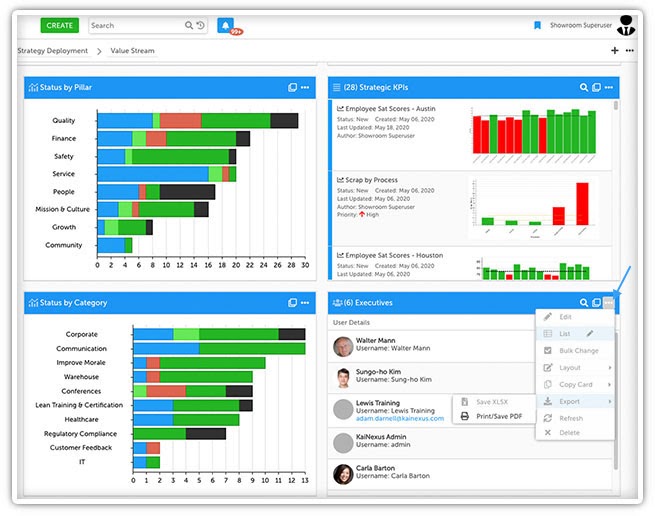Expand Export submenu
This screenshot has height=516, width=655.
575,402
